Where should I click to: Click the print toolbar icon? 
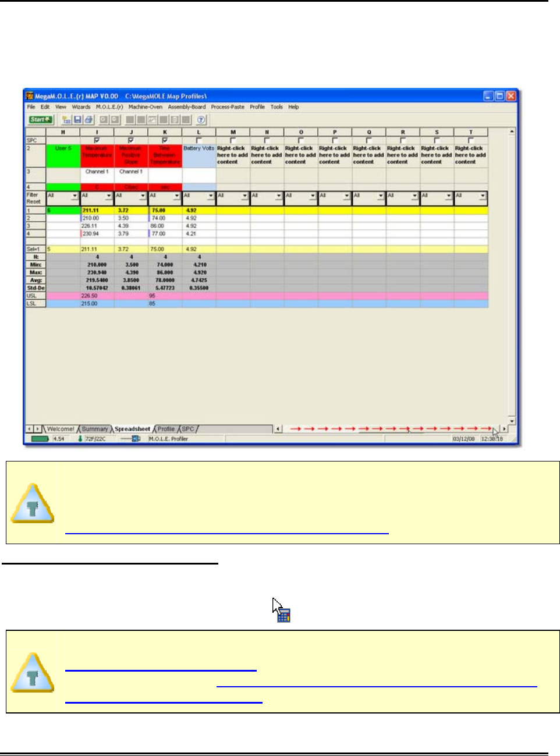(x=88, y=119)
